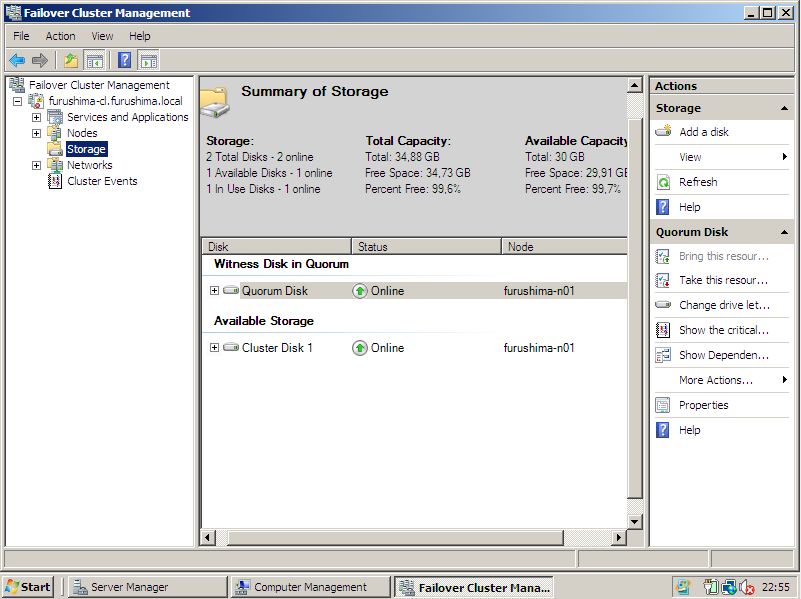801x599 pixels.
Task: Click the Show the critical events icon
Action: coord(663,330)
